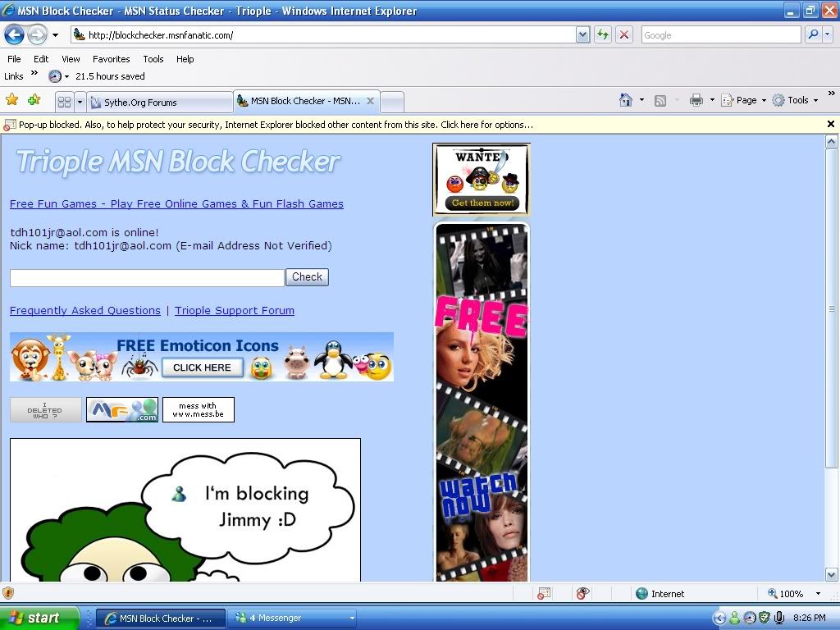840x630 pixels.
Task: Go back with the browser Back arrow
Action: [x=15, y=35]
